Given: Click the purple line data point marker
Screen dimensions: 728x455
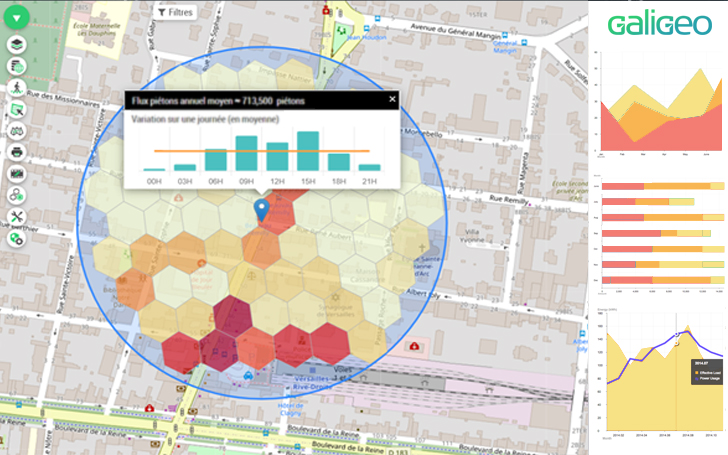Looking at the screenshot, I should [x=676, y=334].
